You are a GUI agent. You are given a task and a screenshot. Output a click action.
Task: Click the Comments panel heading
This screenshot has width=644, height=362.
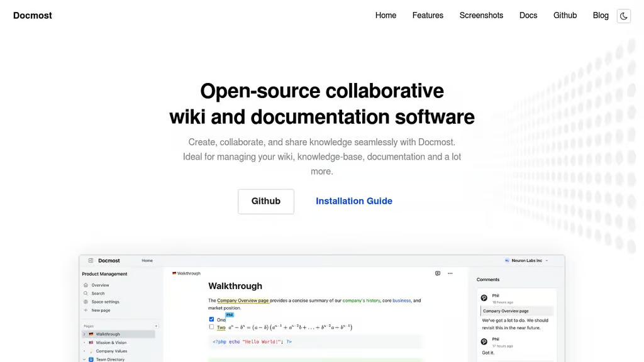488,280
